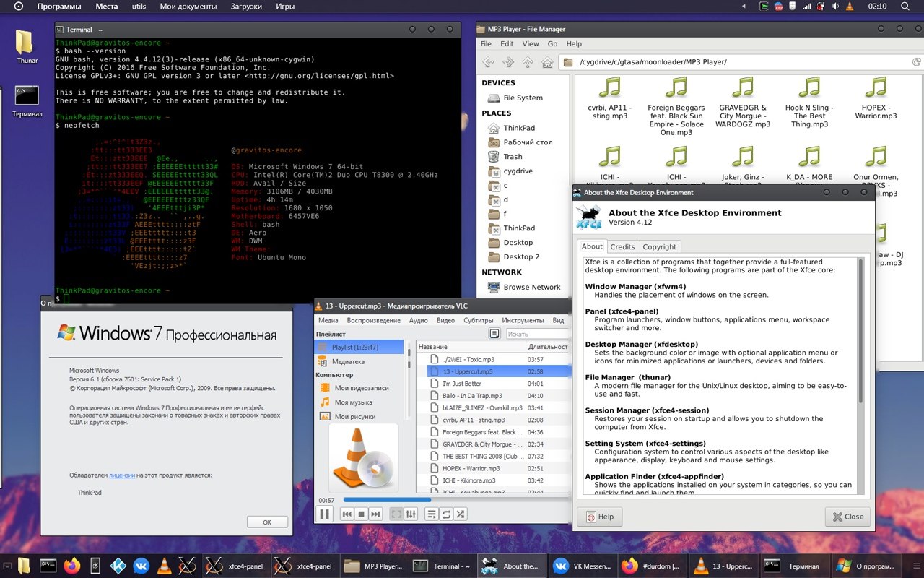The width and height of the screenshot is (924, 578).
Task: Open Kodi launcher in the bottom taskbar
Action: point(118,566)
